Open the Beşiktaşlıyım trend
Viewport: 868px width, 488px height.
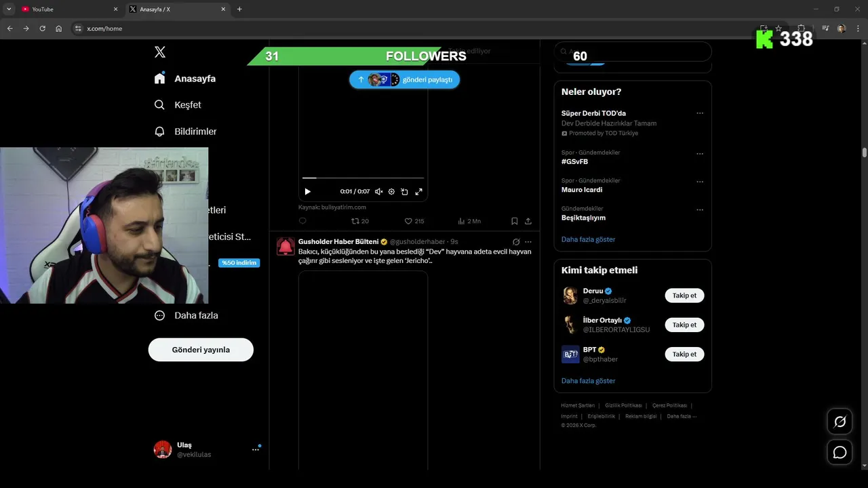(x=583, y=218)
